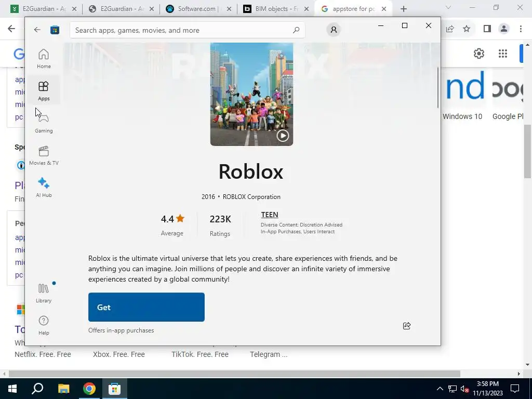Open Movies & TV in Store sidebar
The height and width of the screenshot is (399, 532).
(44, 155)
